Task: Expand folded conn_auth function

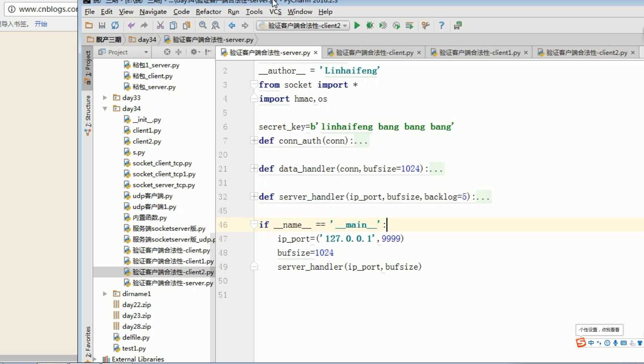Action: [254, 140]
